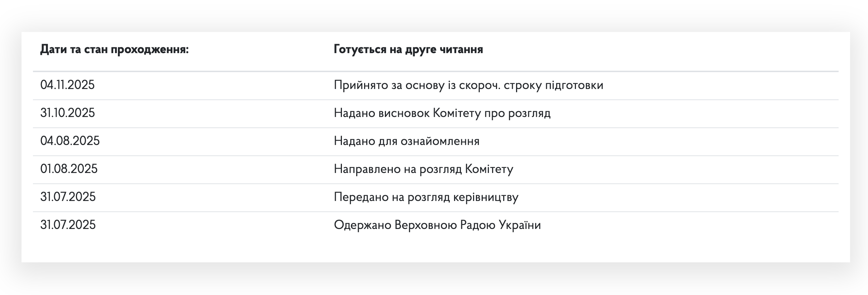
Task: Click the 'Готується на друге читання' status heading
Action: [x=408, y=49]
